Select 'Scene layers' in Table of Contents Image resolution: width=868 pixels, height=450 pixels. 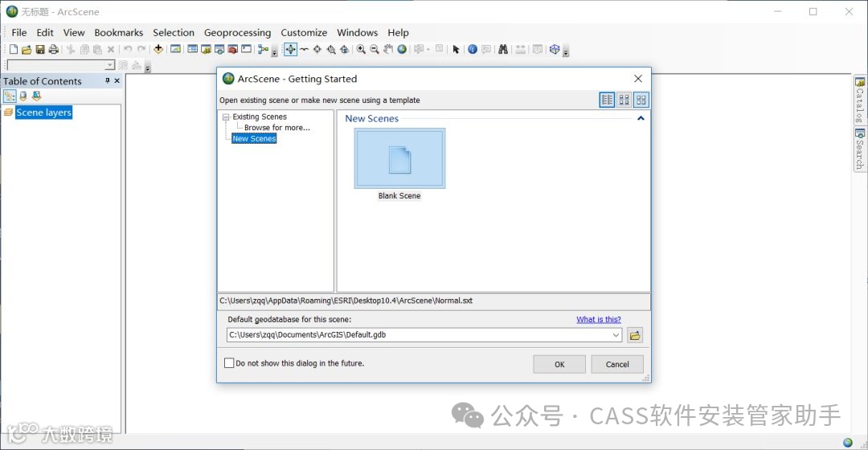(43, 112)
